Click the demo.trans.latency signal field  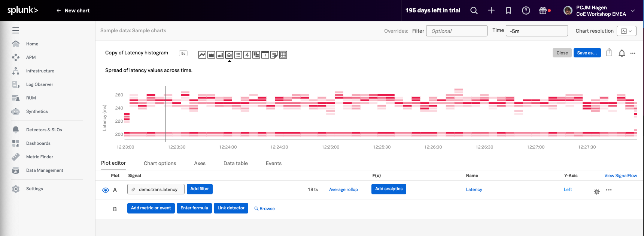[156, 189]
